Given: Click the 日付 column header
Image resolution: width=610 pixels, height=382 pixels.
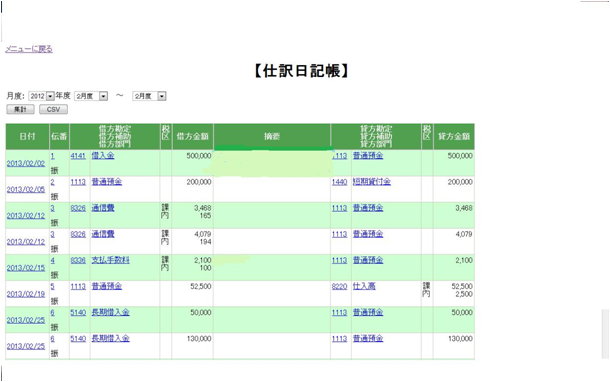Looking at the screenshot, I should pyautogui.click(x=27, y=137).
